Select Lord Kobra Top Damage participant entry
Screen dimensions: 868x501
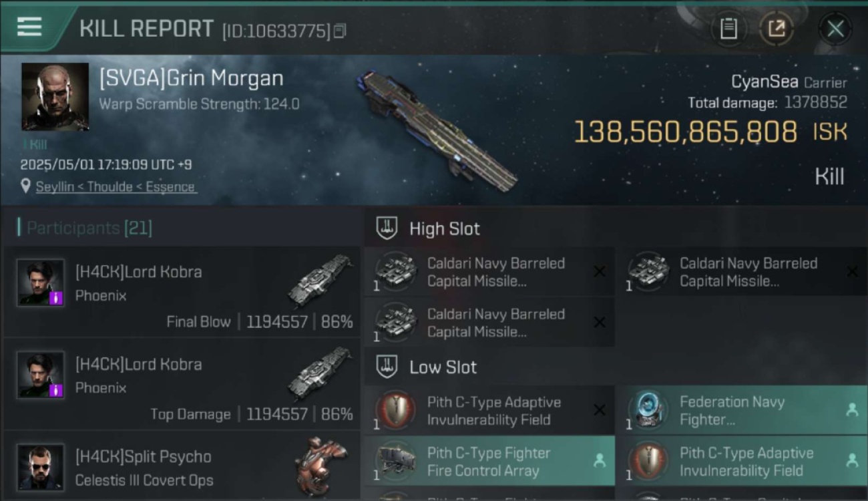181,384
